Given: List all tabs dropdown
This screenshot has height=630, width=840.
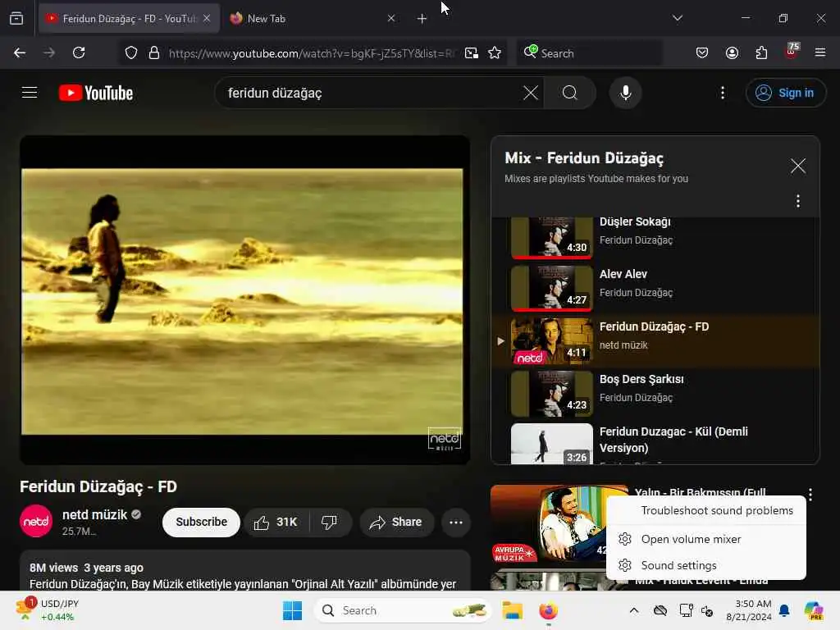Looking at the screenshot, I should pyautogui.click(x=677, y=18).
